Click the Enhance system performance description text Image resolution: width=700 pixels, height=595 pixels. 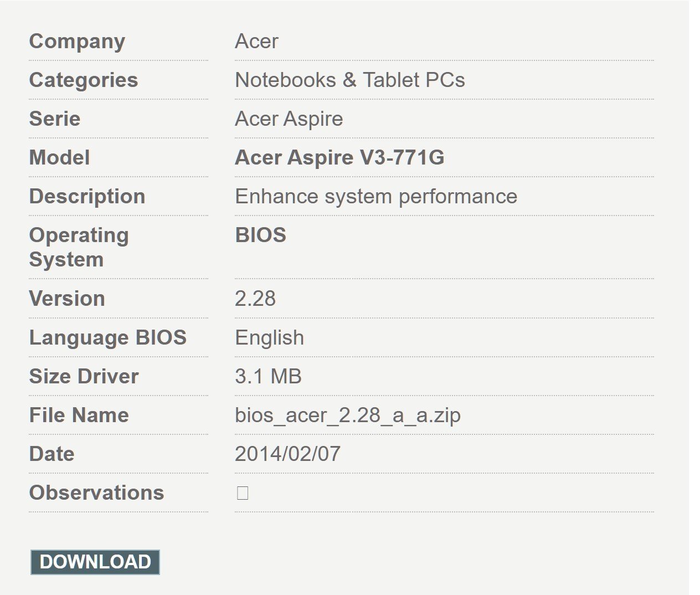point(375,197)
